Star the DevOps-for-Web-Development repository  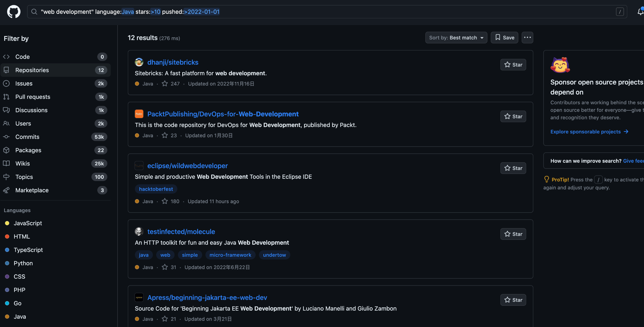(513, 116)
